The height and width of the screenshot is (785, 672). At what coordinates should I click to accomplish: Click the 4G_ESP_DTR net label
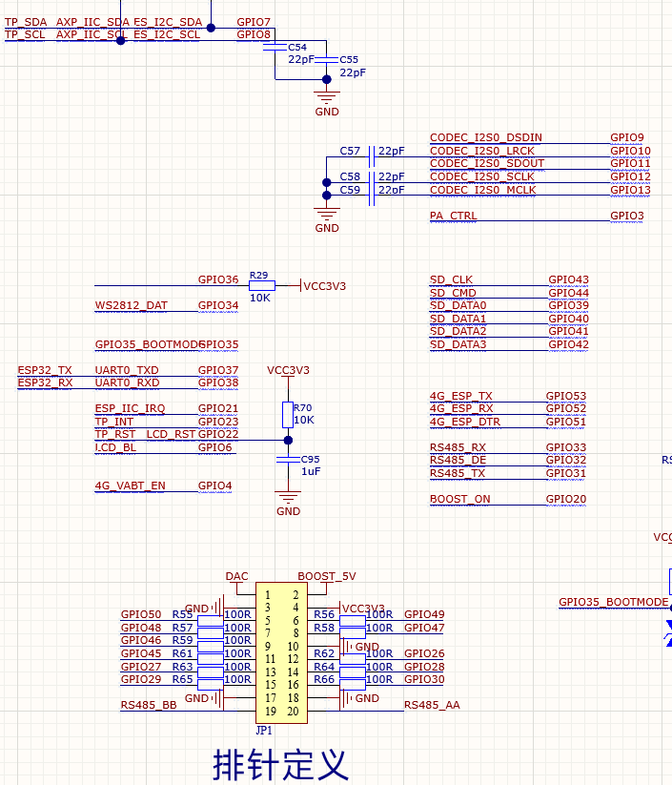point(465,422)
